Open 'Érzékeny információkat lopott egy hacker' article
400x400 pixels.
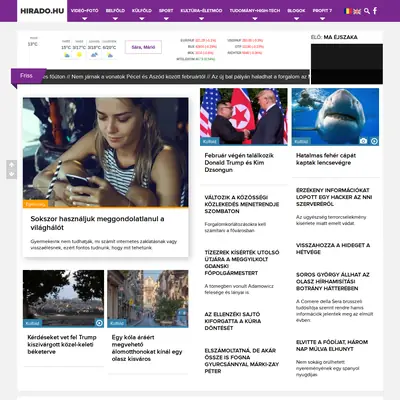[x=334, y=197]
